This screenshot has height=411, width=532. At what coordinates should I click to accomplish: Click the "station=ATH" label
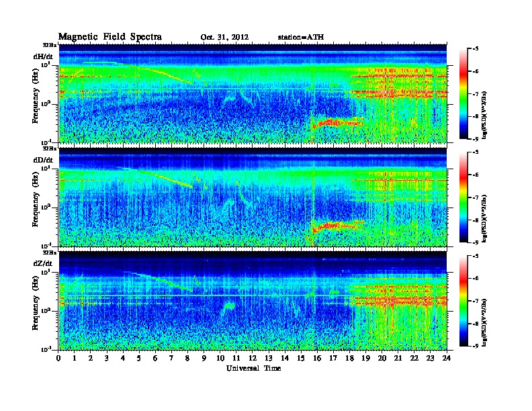coord(301,37)
